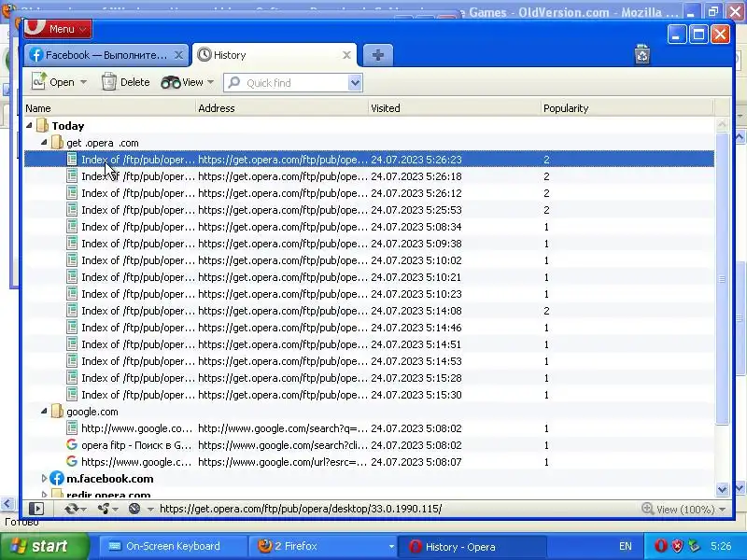Sort by the Address column header

click(282, 108)
